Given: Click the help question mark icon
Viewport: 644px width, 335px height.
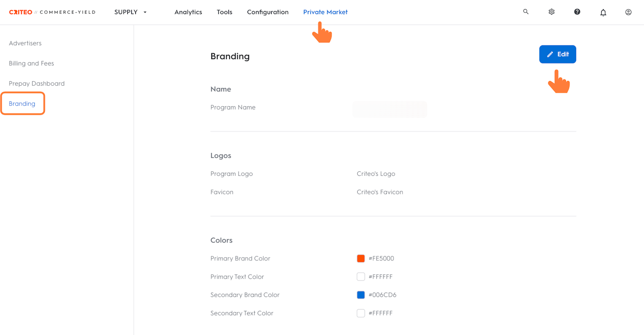Looking at the screenshot, I should (x=577, y=12).
